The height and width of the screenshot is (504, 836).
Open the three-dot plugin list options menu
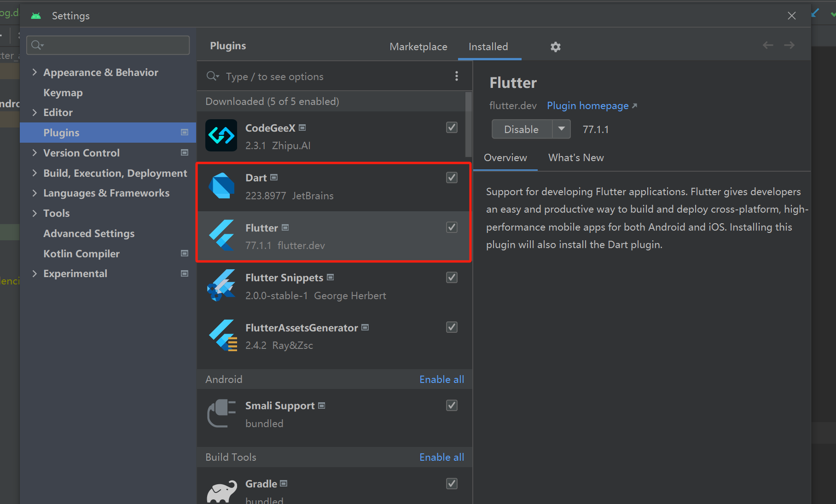[x=457, y=76]
